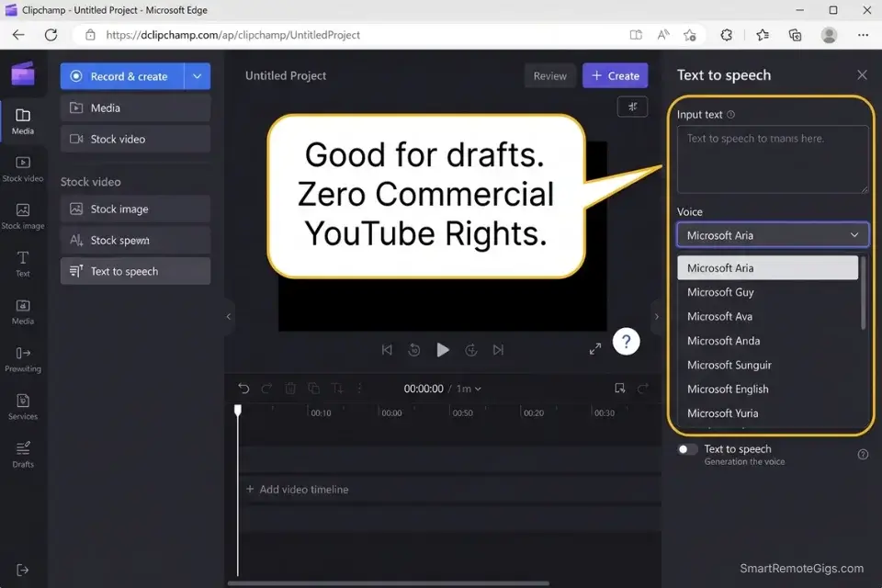Select Microsoft Sunguir voice
The height and width of the screenshot is (588, 882).
tap(767, 365)
